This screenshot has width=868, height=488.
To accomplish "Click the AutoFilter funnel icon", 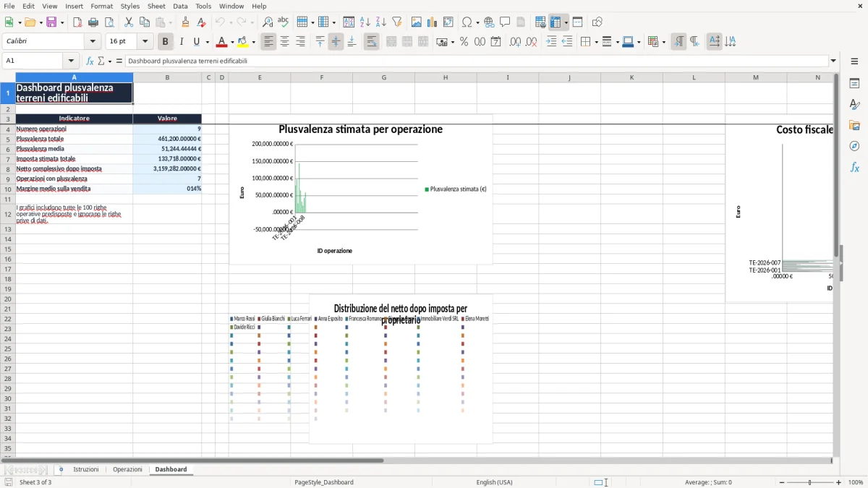I will click(397, 22).
